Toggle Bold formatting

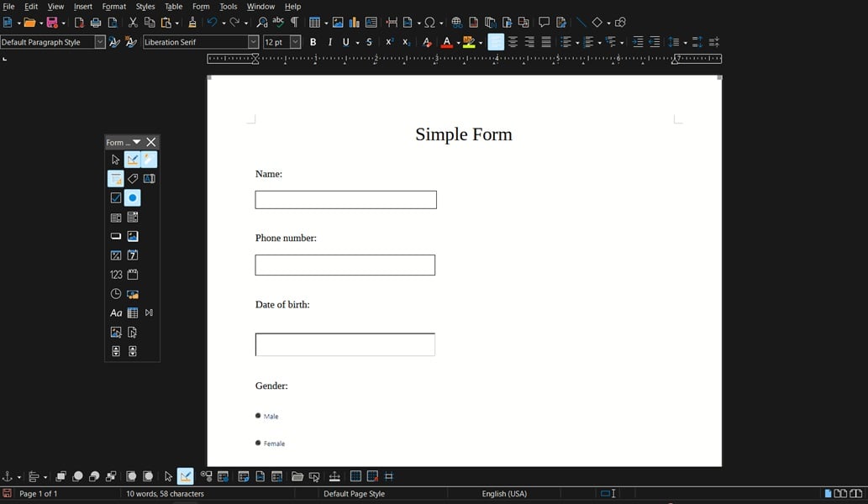pos(313,42)
